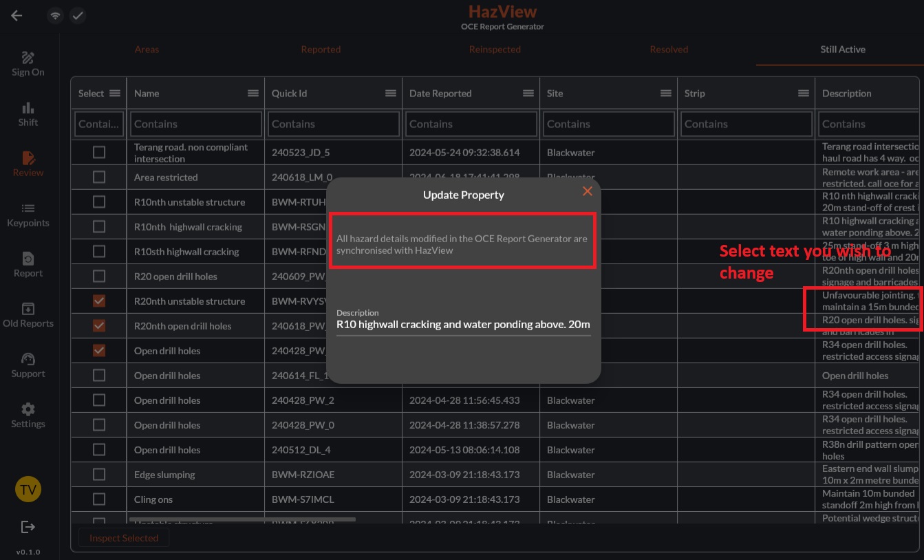
Task: Click the back arrow icon
Action: click(17, 15)
